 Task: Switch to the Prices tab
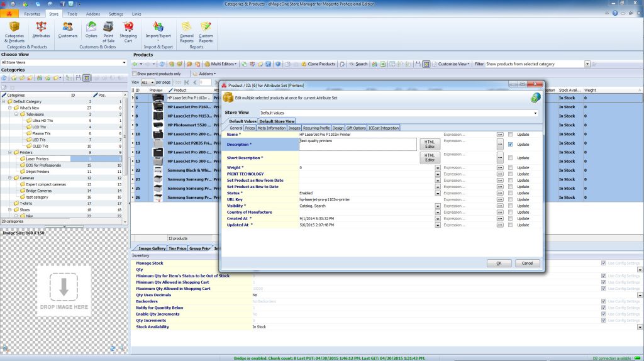(250, 128)
